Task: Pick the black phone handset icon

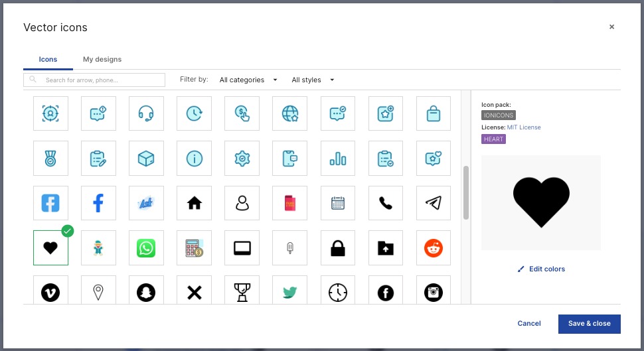Action: (x=386, y=203)
